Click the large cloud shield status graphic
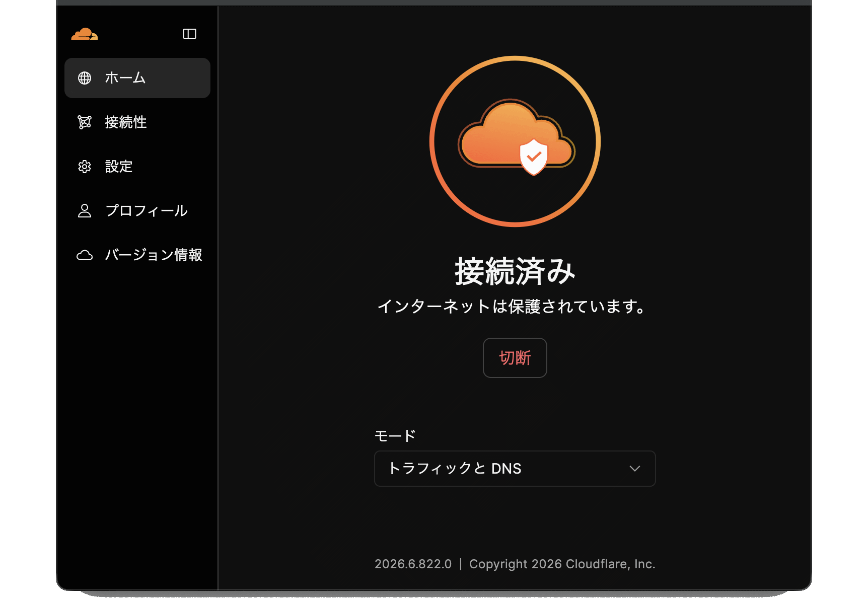The height and width of the screenshot is (604, 868). pyautogui.click(x=515, y=141)
